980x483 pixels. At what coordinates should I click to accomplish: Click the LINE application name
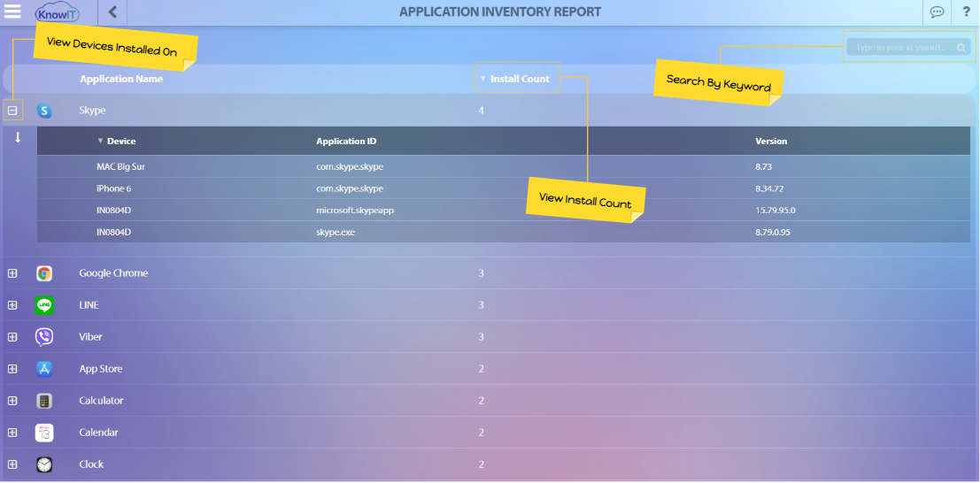(89, 305)
